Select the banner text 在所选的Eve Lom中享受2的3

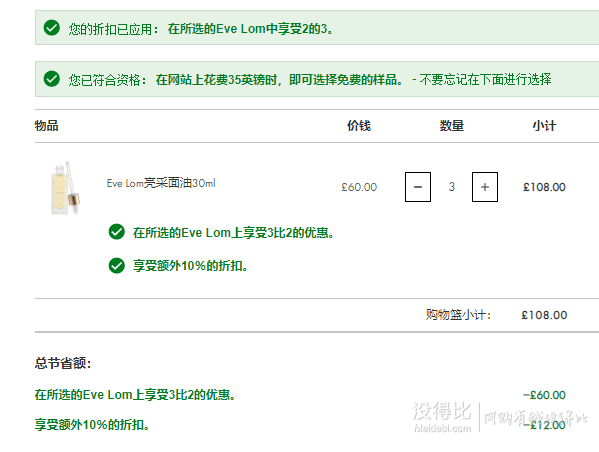click(250, 29)
